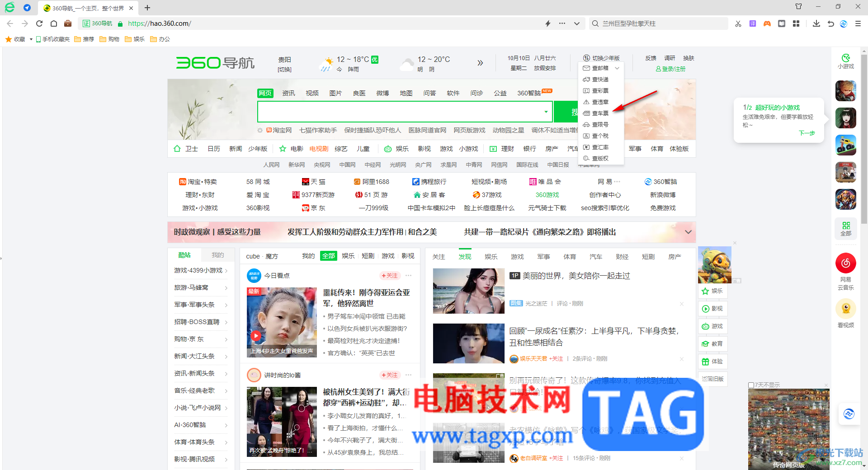Switch to the 资讯 search tab
Screen dimensions: 868x470
point(288,93)
